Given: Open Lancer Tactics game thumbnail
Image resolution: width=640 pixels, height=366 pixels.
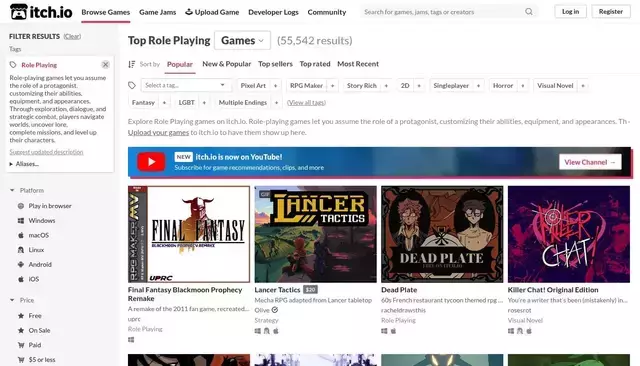Looking at the screenshot, I should click(x=316, y=234).
